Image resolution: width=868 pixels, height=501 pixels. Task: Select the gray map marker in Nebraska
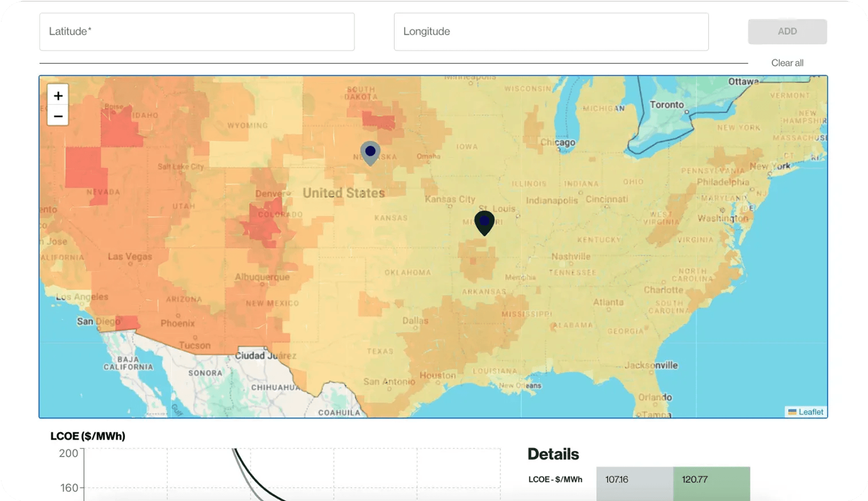(370, 152)
